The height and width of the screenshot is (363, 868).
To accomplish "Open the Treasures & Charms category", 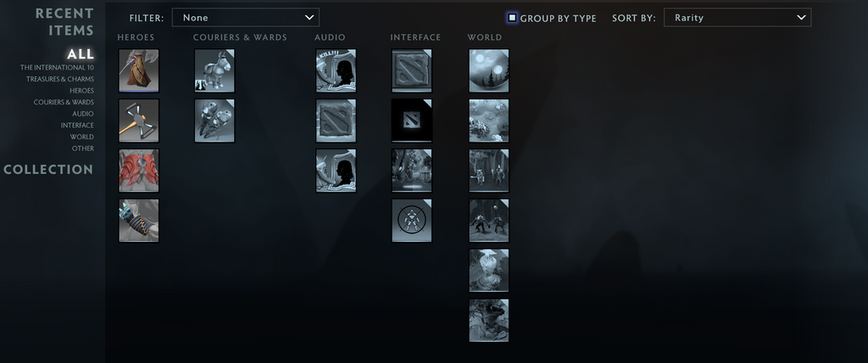I will (60, 79).
